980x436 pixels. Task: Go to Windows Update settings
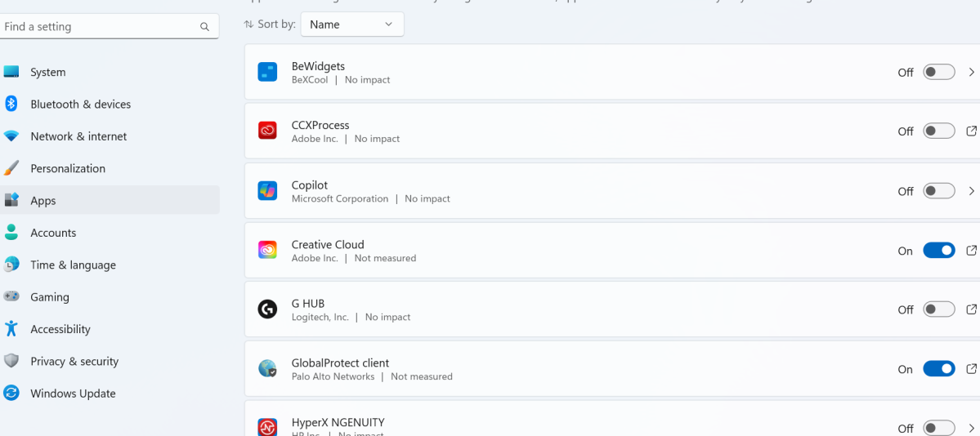(x=110, y=394)
